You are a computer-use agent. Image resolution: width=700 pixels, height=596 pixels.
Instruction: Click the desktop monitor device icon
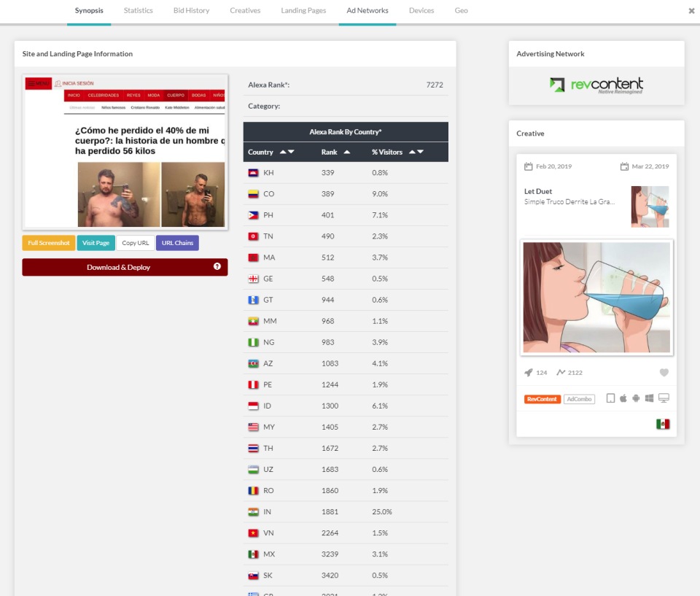664,398
